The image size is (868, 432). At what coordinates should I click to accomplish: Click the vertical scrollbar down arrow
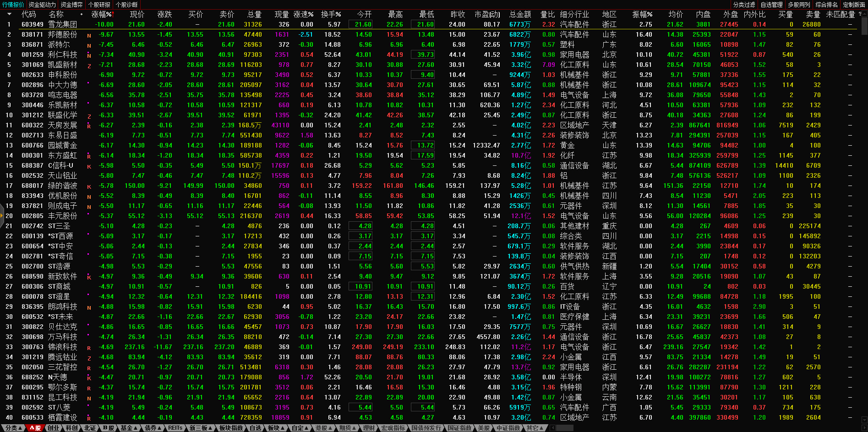click(864, 420)
